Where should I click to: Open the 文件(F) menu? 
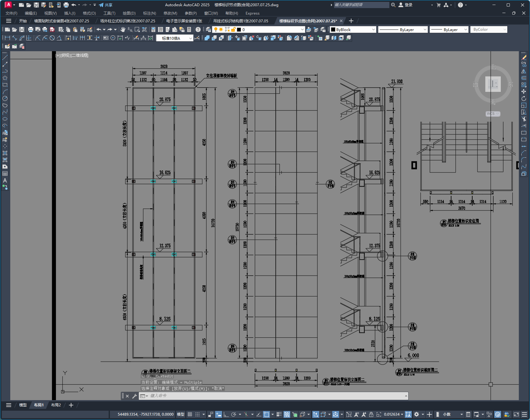coord(11,13)
